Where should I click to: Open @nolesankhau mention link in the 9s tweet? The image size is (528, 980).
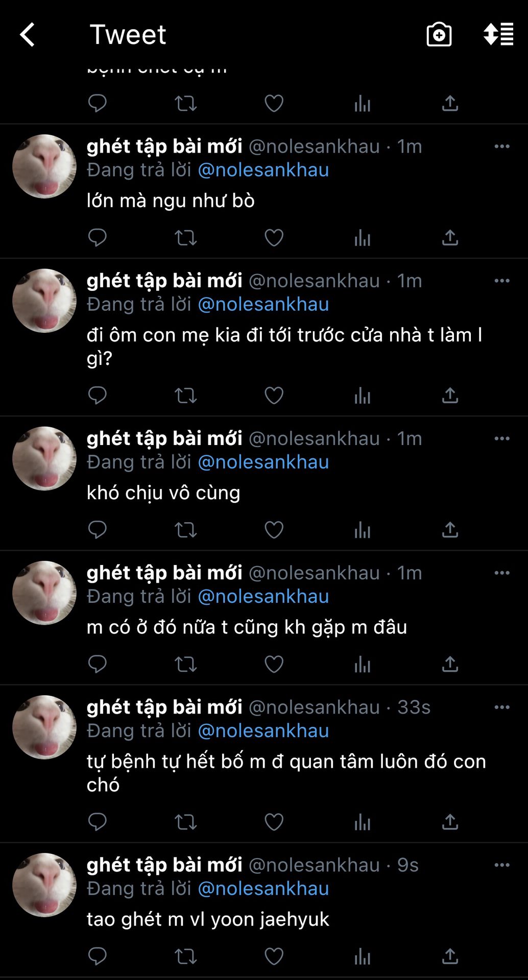pyautogui.click(x=263, y=889)
